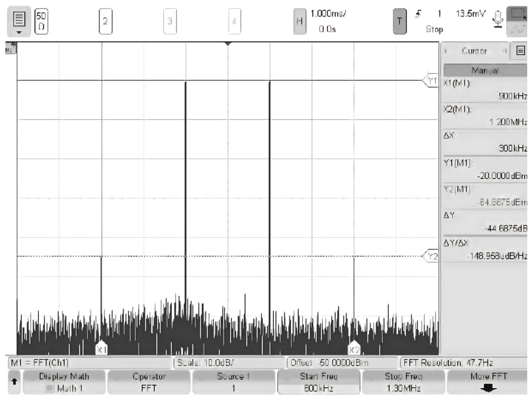Open the Horizontal H settings button
This screenshot has width=532, height=400.
pyautogui.click(x=300, y=21)
